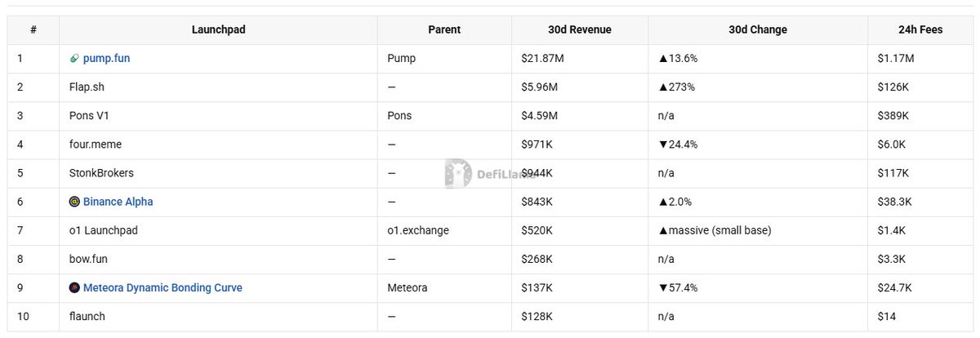This screenshot has width=980, height=338.
Task: Click the $117K 24h fees value
Action: (893, 173)
